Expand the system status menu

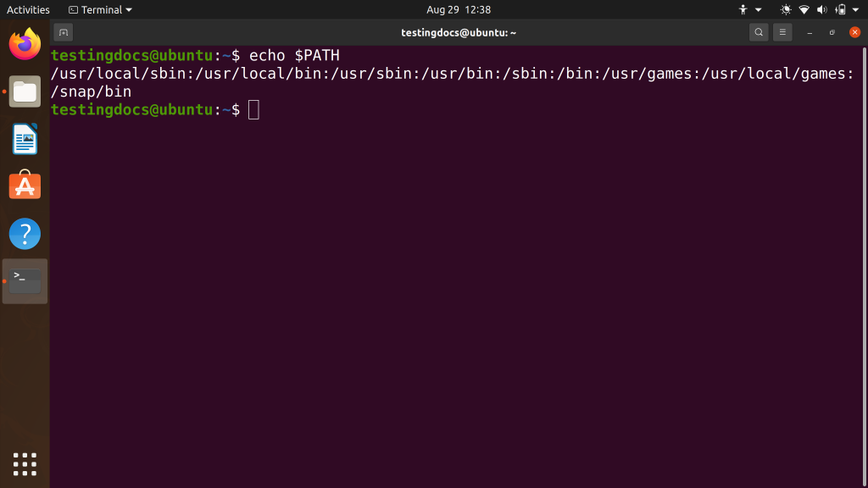tap(854, 9)
